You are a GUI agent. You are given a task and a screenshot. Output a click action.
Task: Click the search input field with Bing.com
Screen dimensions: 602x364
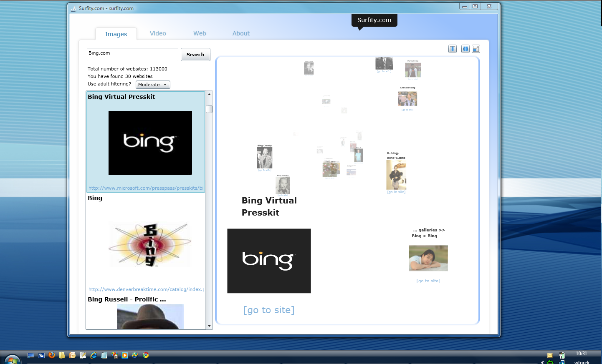click(132, 55)
